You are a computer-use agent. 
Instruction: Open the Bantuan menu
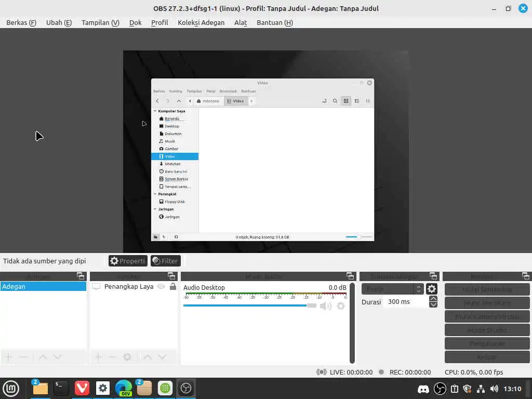(275, 23)
